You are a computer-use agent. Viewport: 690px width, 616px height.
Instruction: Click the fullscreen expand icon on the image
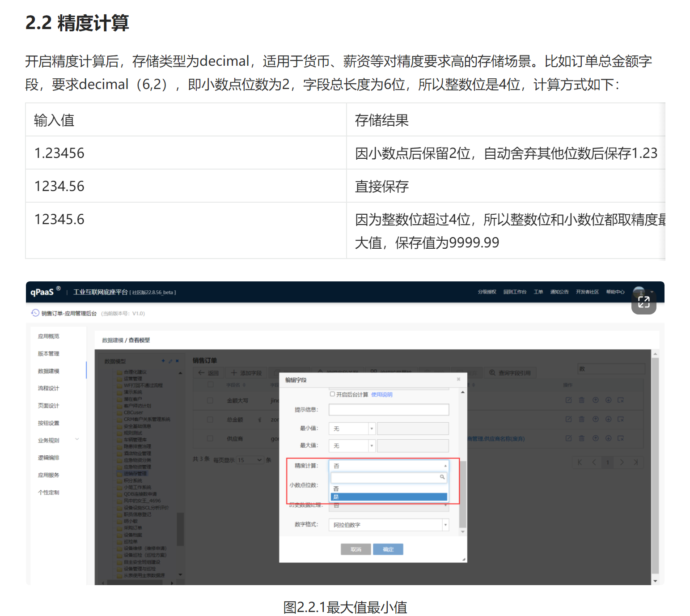tap(643, 302)
